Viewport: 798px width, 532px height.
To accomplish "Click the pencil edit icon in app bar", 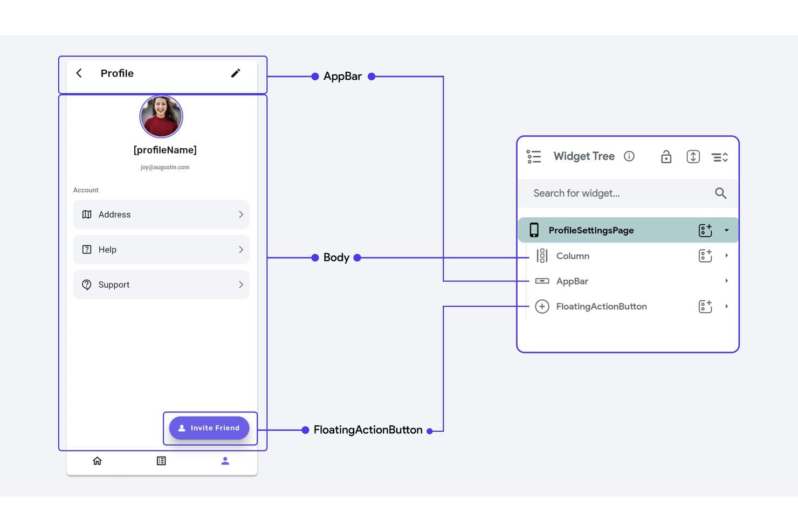I will [236, 73].
